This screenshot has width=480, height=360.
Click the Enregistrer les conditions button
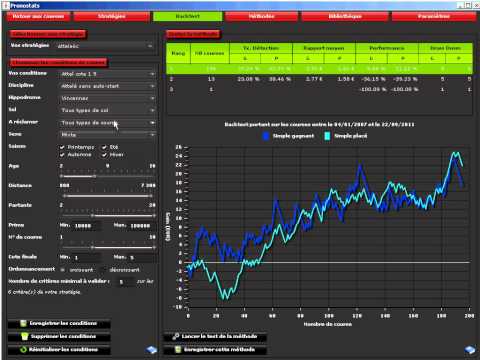tap(59, 323)
